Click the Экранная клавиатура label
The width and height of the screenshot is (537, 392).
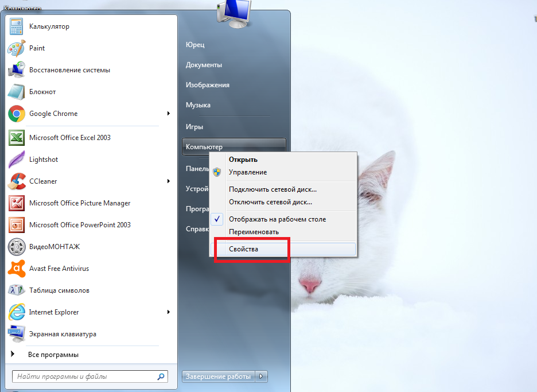63,334
